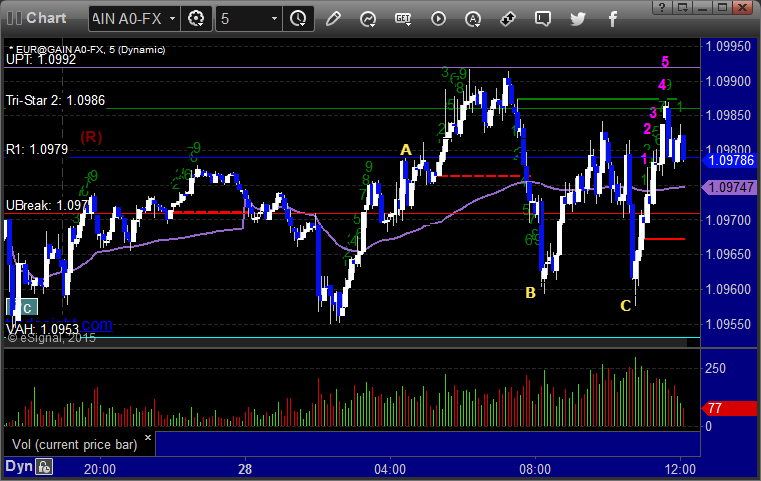Viewport: 761px width, 481px height.
Task: Click the R1: 1.0979 label
Action: click(x=37, y=149)
